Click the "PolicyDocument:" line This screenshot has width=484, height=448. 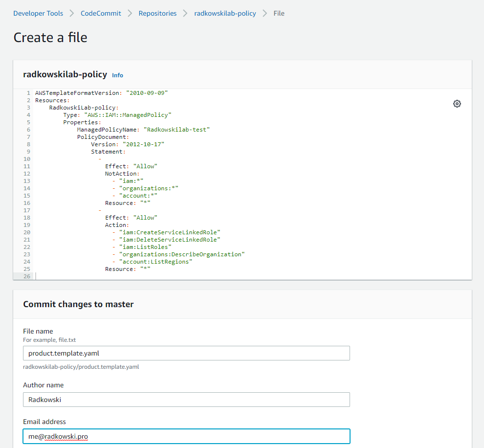(103, 137)
